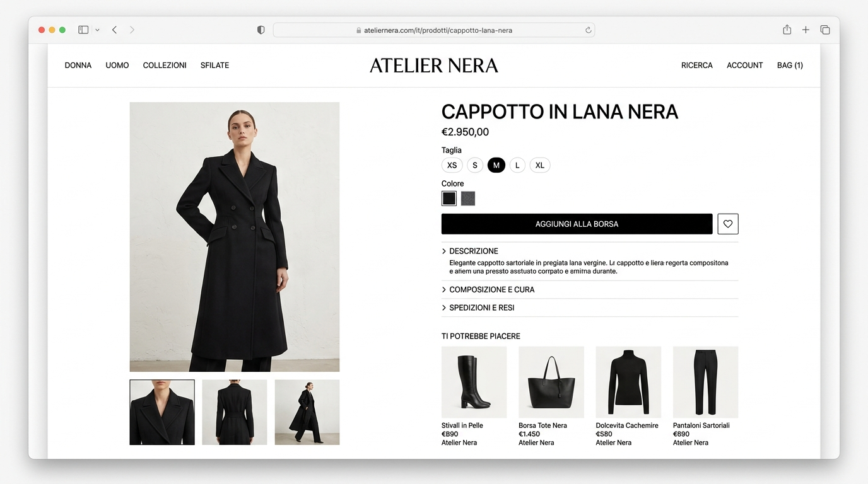Add the coat to wishlist with heart icon
Screen dimensions: 868x484
coord(728,224)
